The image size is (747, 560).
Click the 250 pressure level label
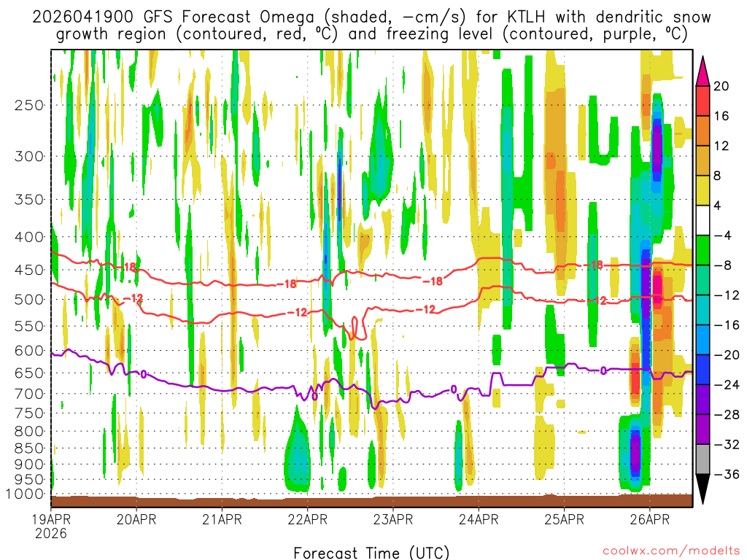[29, 105]
